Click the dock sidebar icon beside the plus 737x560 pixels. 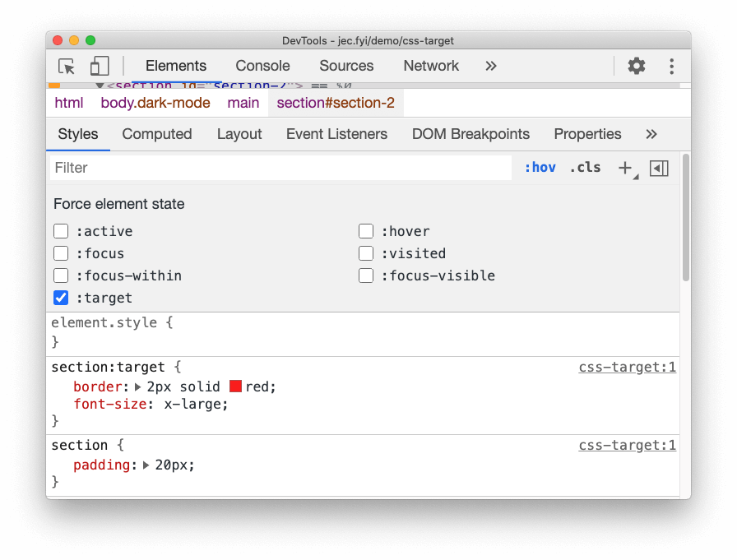pos(658,168)
